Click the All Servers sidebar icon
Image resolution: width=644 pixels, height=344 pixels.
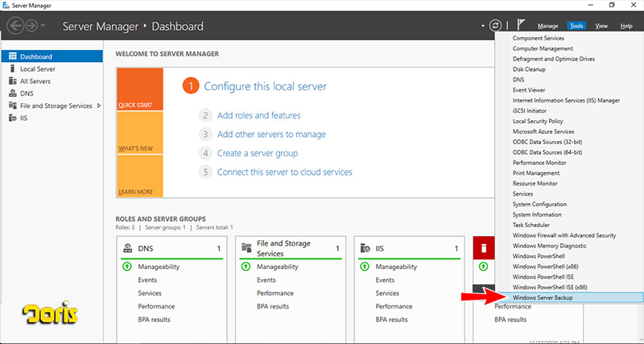(13, 81)
